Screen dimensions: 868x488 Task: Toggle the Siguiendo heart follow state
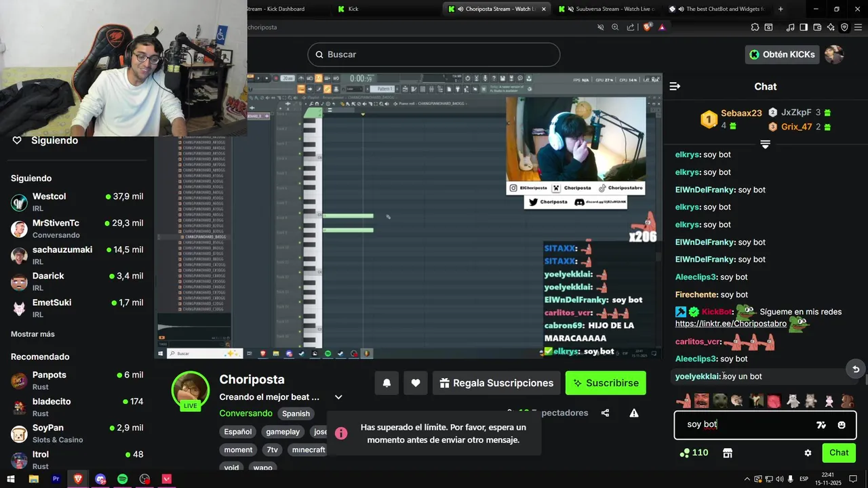click(17, 140)
